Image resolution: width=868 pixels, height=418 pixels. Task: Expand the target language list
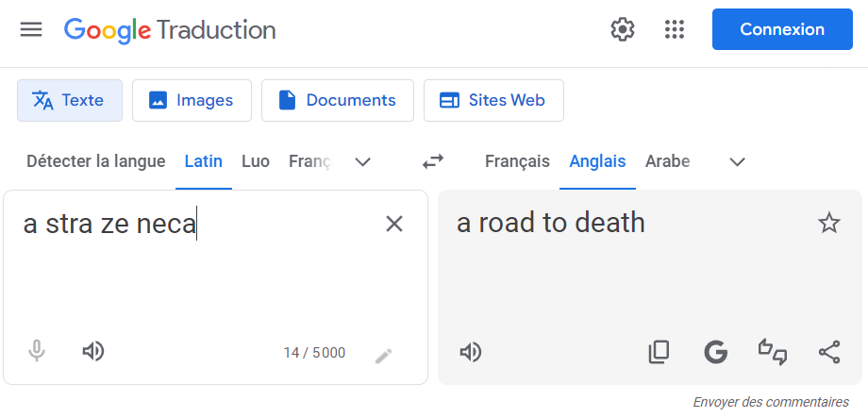tap(738, 161)
